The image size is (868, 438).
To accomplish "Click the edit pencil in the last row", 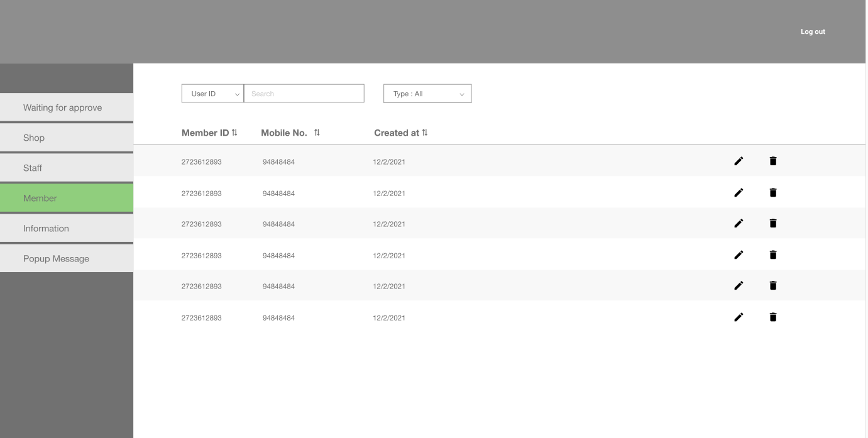I will click(739, 317).
